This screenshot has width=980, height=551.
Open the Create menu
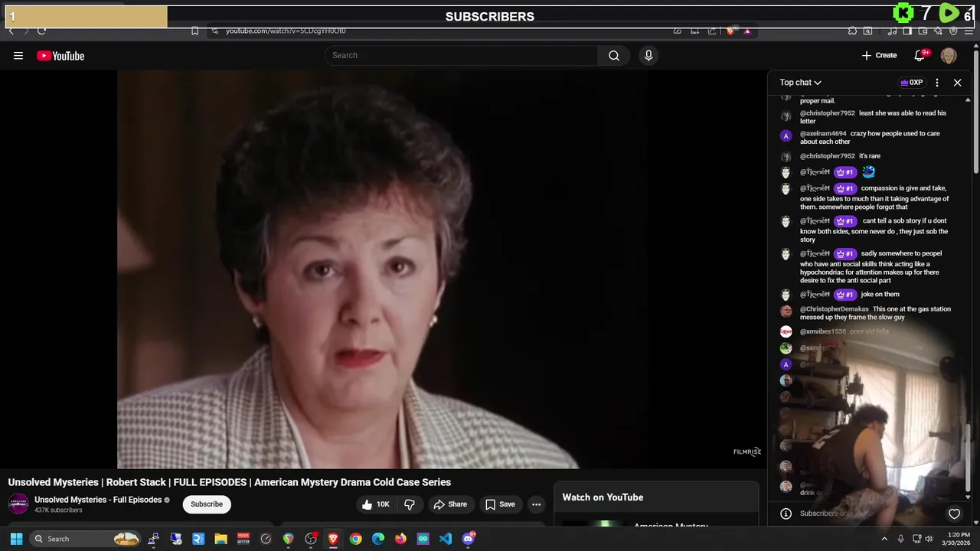(879, 55)
